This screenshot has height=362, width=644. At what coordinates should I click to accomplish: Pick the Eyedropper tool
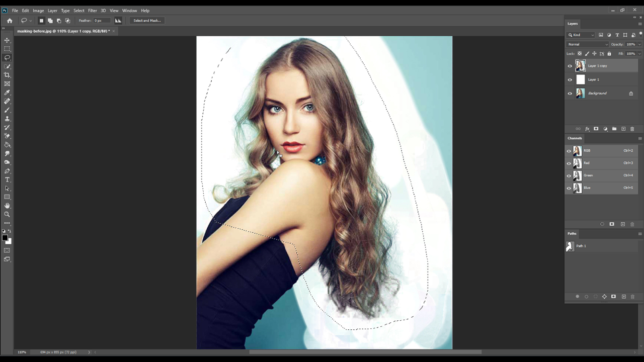click(x=7, y=93)
